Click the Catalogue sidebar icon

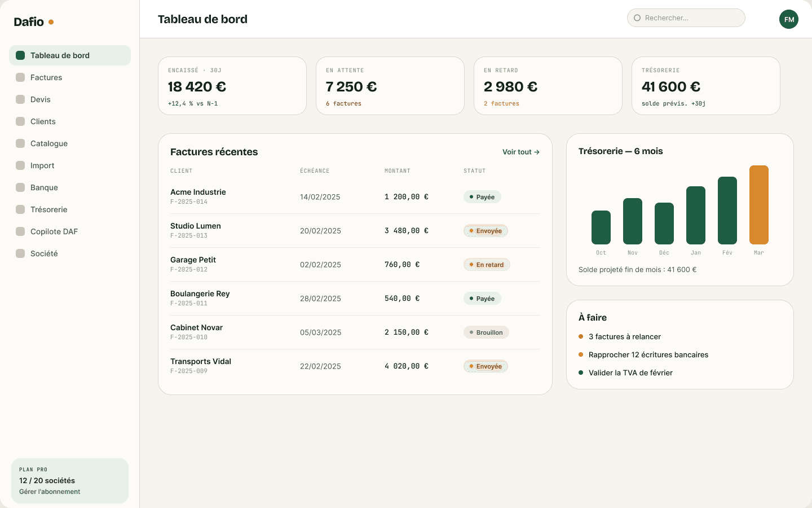pos(20,143)
